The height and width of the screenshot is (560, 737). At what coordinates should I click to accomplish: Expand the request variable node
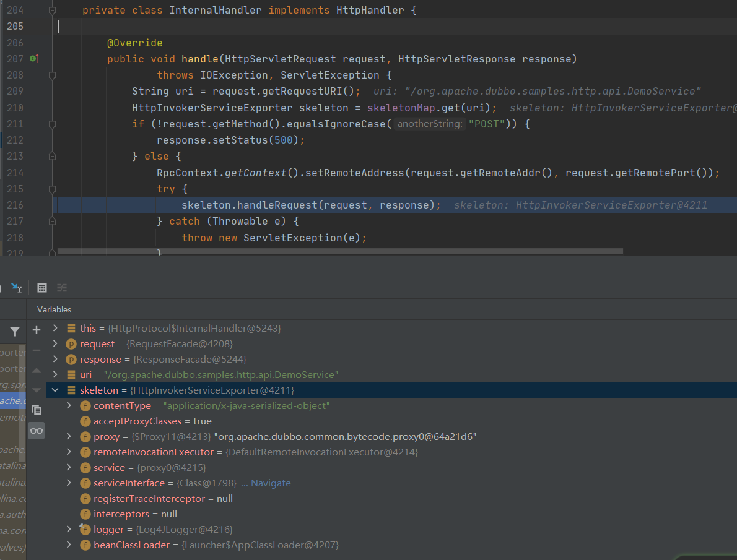pos(56,343)
